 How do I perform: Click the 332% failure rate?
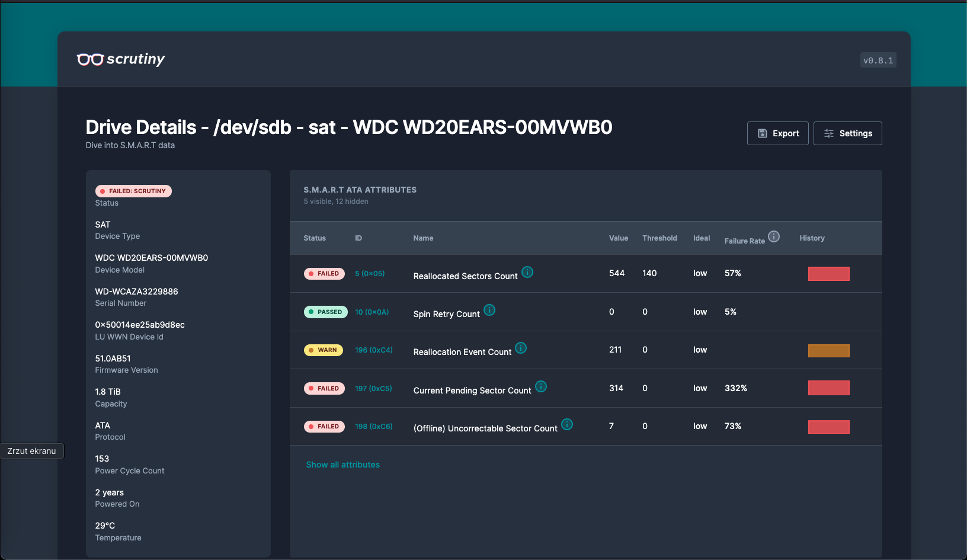(736, 388)
